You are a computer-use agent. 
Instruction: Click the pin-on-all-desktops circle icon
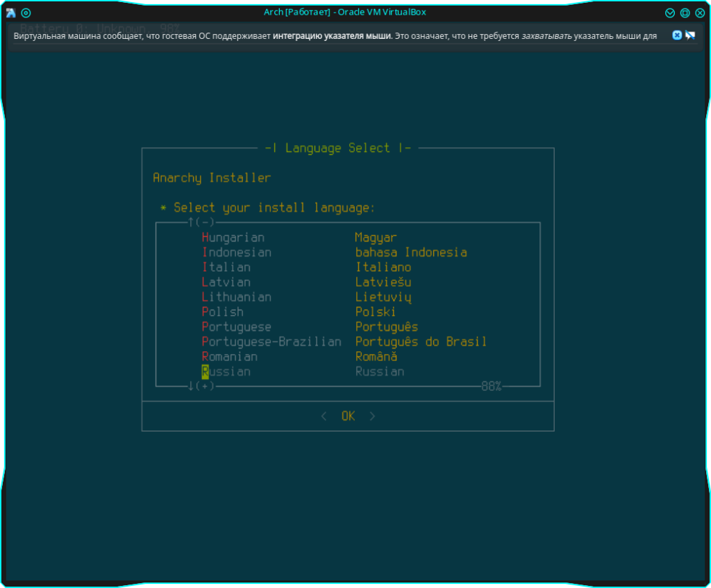tap(26, 12)
